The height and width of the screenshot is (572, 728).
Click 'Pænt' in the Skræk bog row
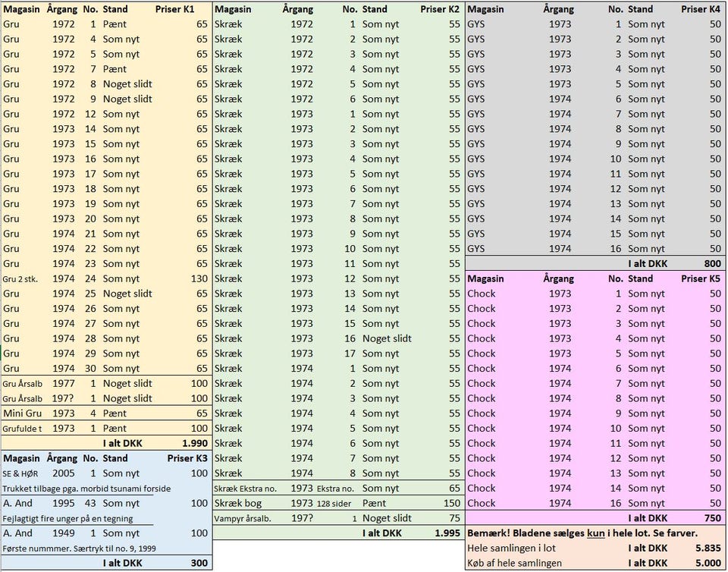pyautogui.click(x=374, y=503)
